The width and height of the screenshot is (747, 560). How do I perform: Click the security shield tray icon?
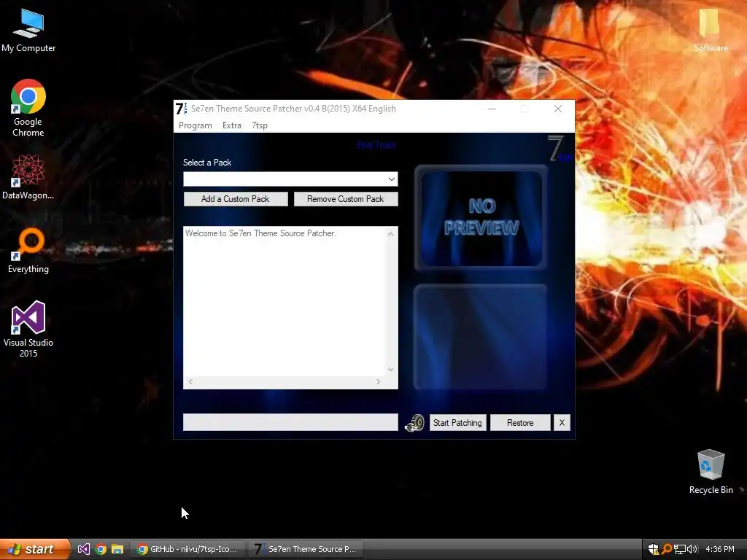click(x=653, y=549)
